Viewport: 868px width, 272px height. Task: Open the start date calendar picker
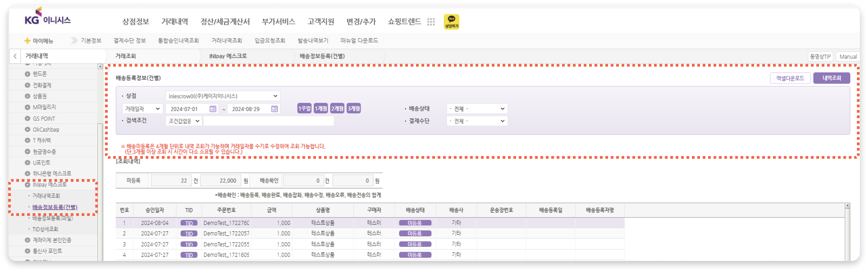(213, 109)
